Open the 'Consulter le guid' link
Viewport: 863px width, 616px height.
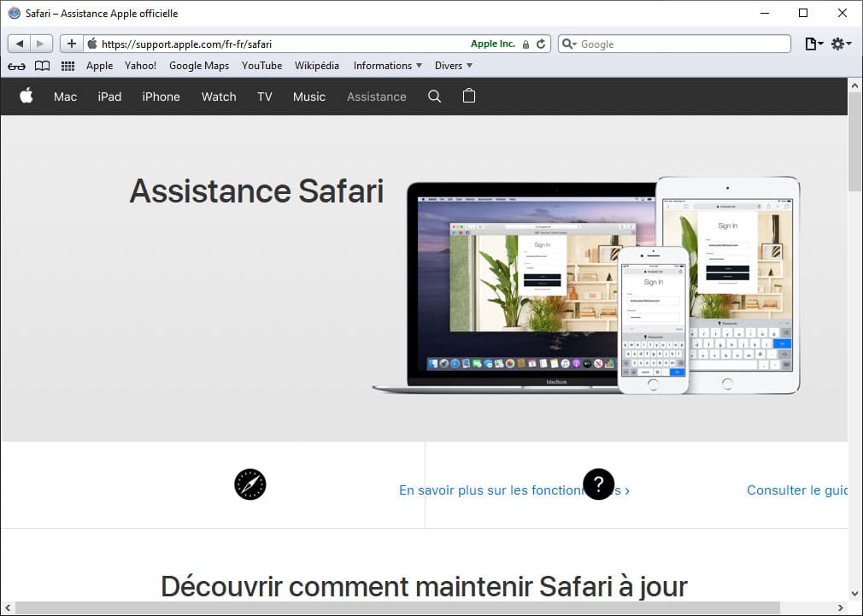pyautogui.click(x=797, y=490)
